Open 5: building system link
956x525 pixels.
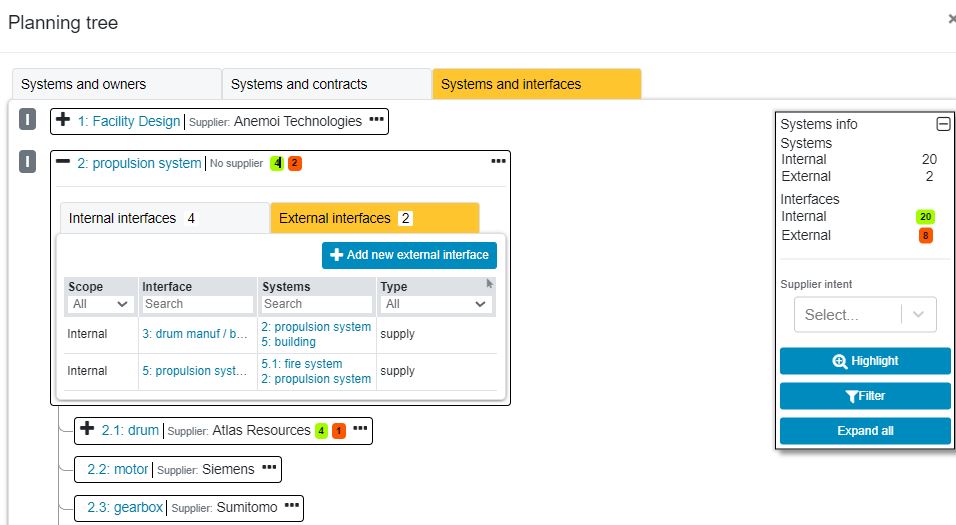288,342
